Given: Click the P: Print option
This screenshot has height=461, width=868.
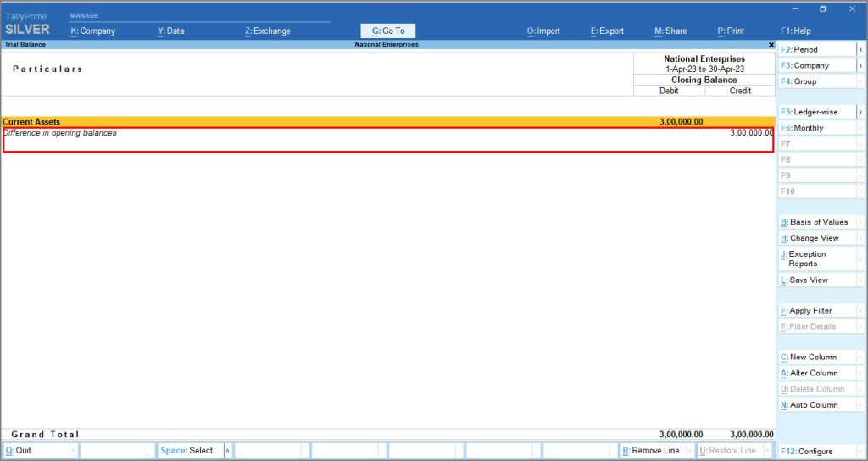Looking at the screenshot, I should [x=731, y=31].
